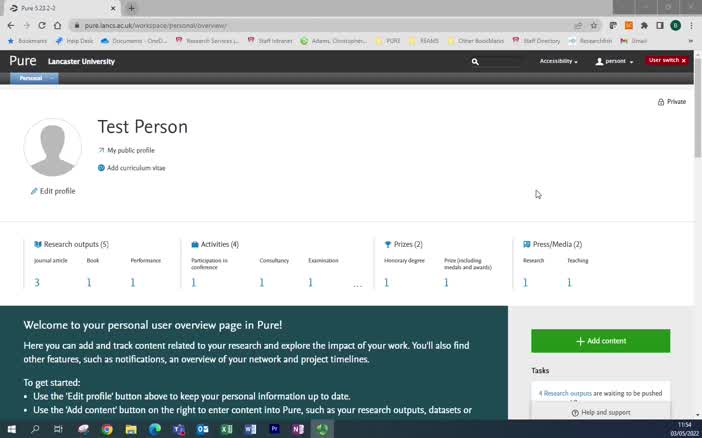Screen dimensions: 702x438
Task: Select the Personal tab
Action: click(x=30, y=78)
